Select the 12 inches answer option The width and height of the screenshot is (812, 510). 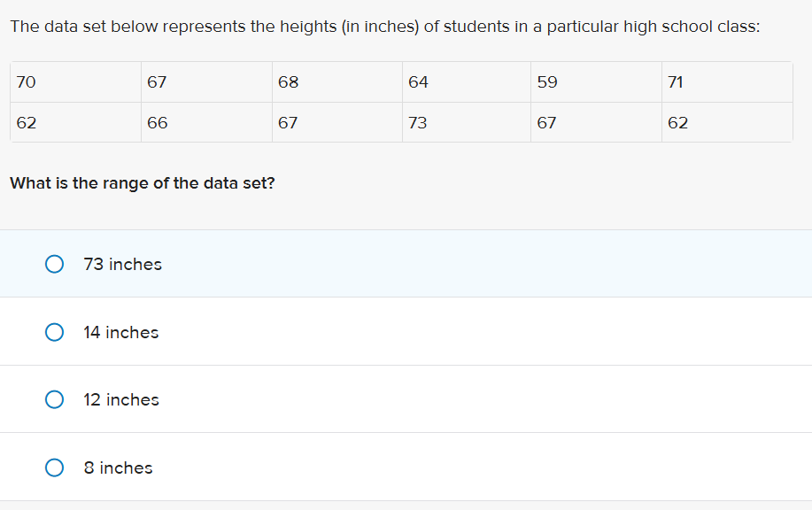pyautogui.click(x=54, y=399)
